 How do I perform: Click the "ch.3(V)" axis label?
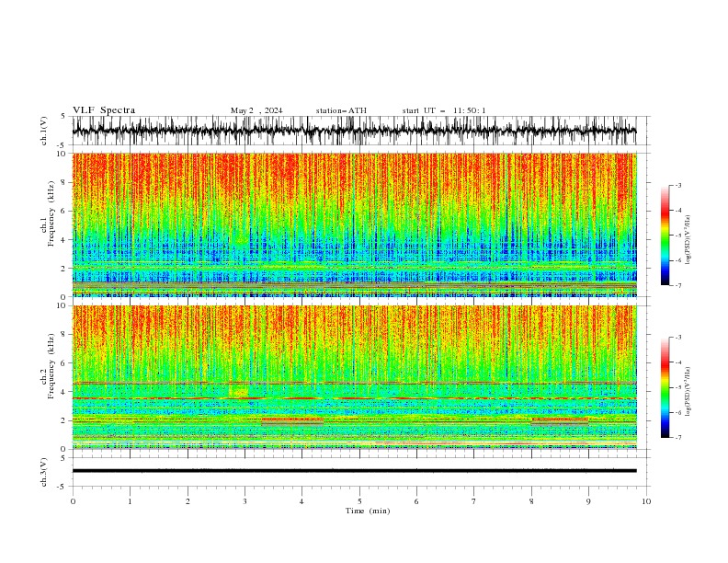click(x=44, y=472)
